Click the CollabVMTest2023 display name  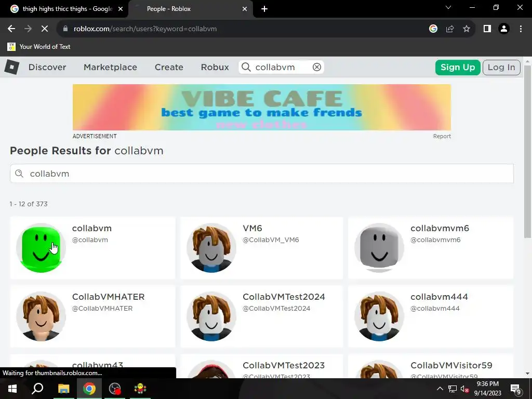click(284, 365)
